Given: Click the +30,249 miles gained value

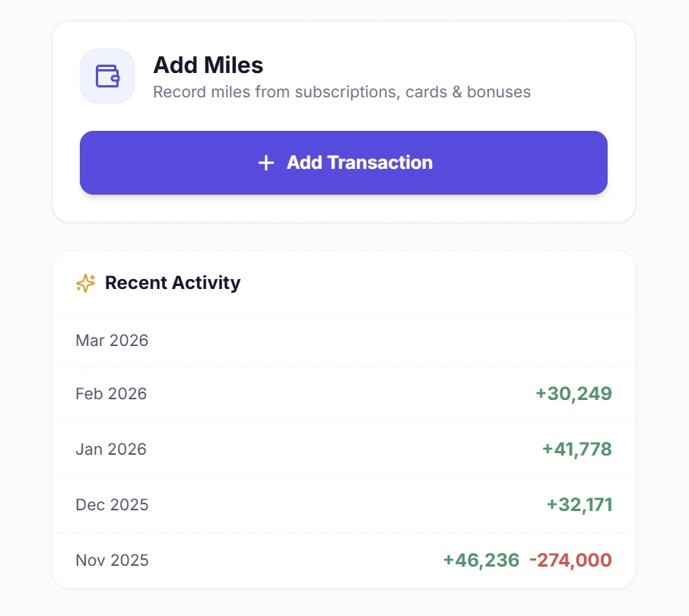Looking at the screenshot, I should click(573, 394).
